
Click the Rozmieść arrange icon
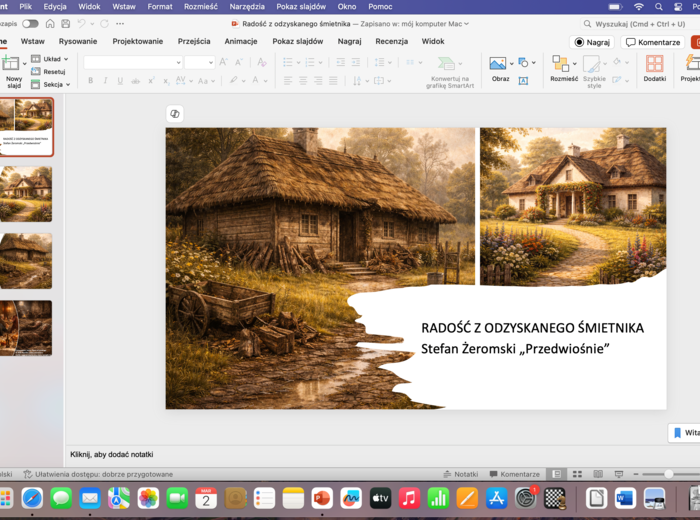[x=560, y=65]
